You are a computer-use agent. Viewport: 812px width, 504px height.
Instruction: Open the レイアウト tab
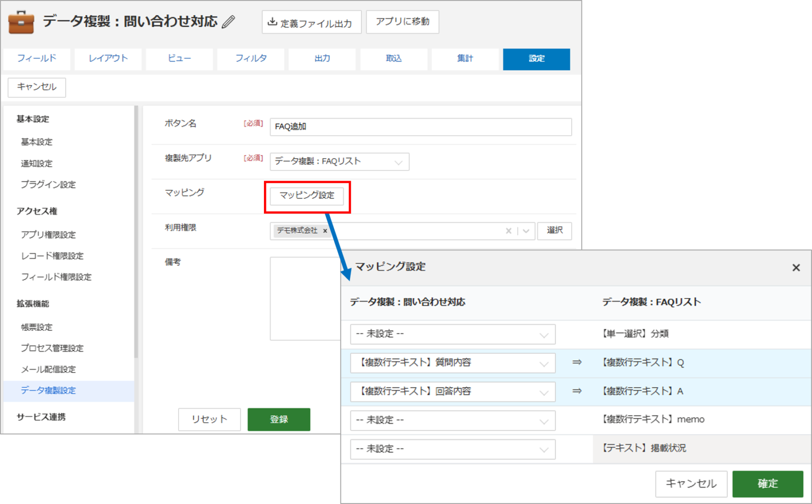point(108,59)
